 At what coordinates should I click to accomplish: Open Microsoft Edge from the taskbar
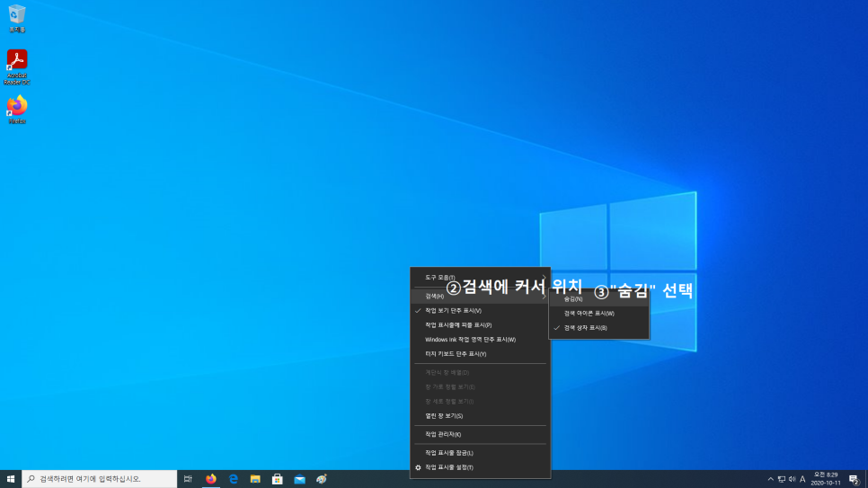233,479
